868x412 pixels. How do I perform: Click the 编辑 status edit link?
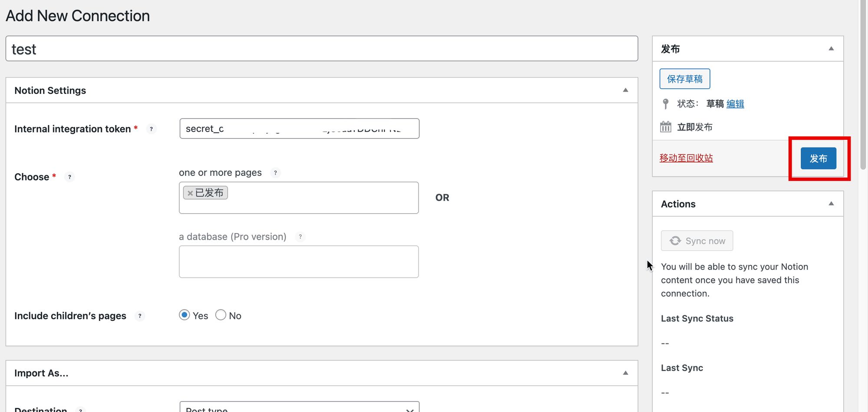(x=735, y=104)
